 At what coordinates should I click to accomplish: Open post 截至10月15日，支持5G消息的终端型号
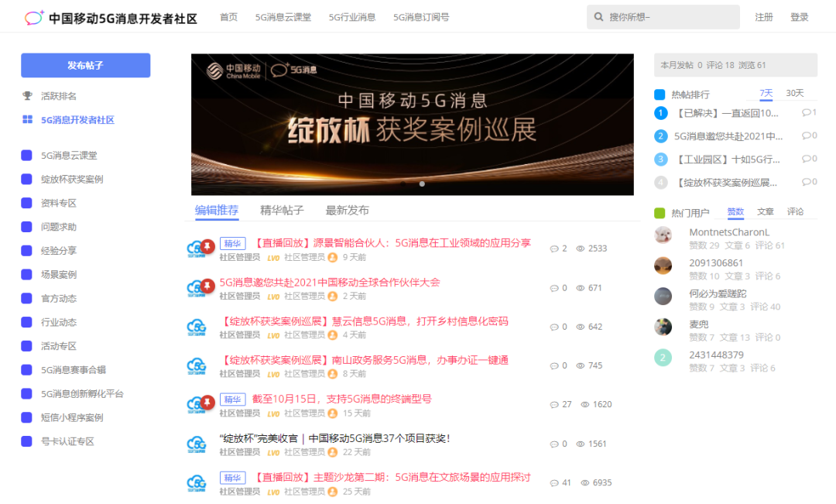point(342,399)
